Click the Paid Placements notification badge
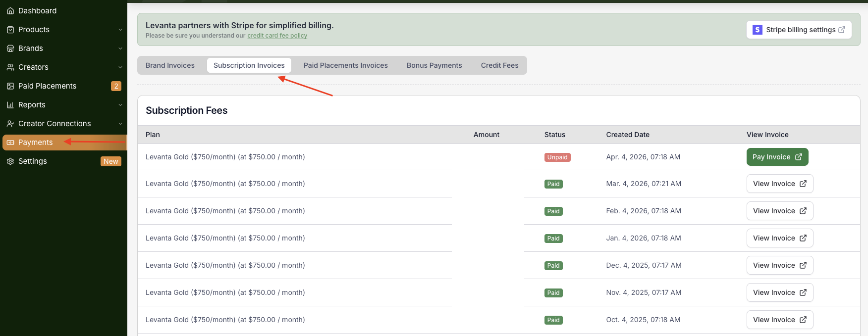 point(116,86)
